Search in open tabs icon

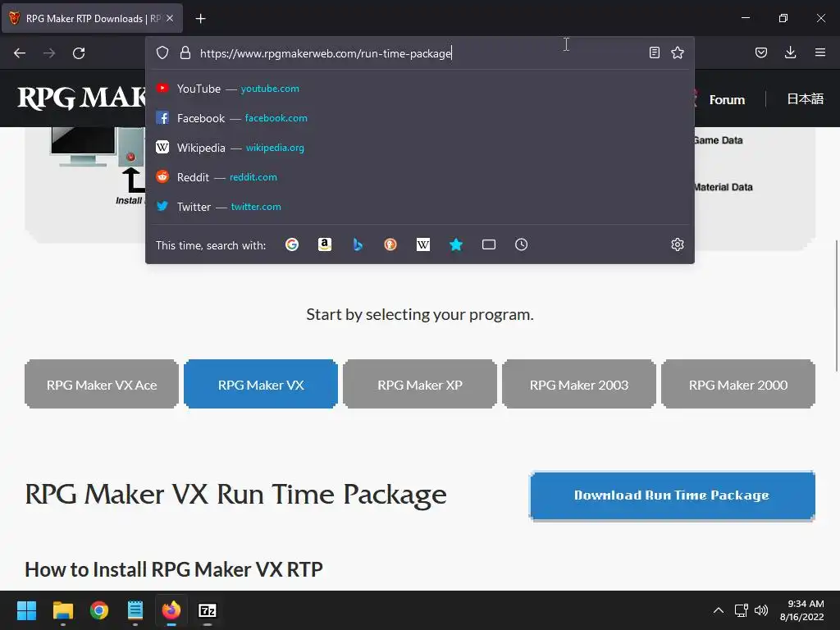pos(489,244)
